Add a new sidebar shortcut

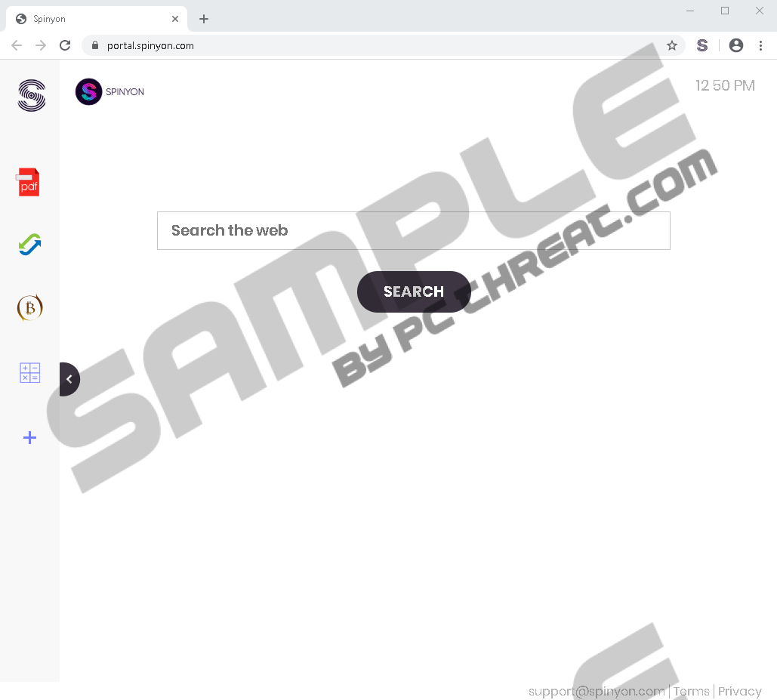coord(29,437)
